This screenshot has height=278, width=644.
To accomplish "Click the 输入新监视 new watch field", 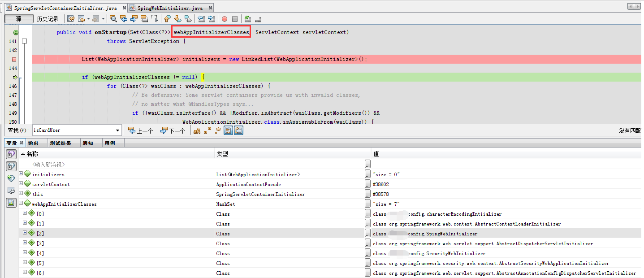I will click(x=48, y=165).
